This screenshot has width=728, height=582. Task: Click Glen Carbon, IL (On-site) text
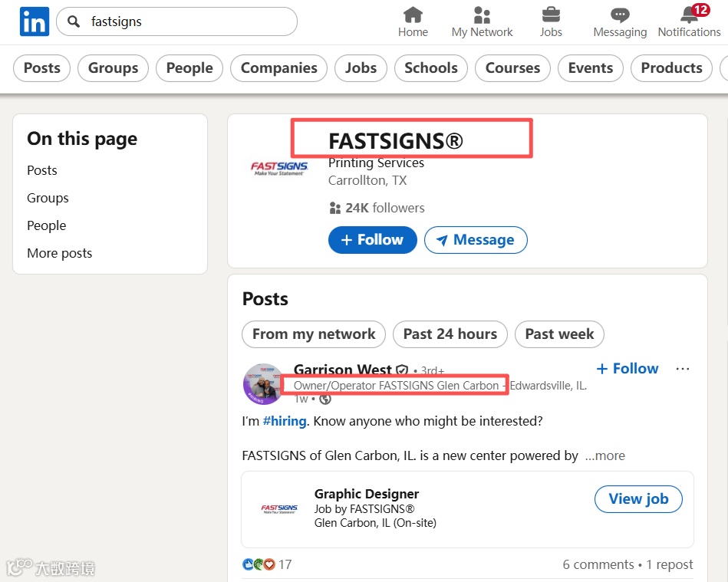375,523
